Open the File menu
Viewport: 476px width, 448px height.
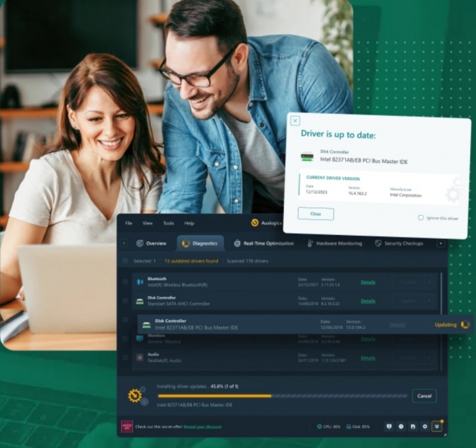click(x=129, y=223)
